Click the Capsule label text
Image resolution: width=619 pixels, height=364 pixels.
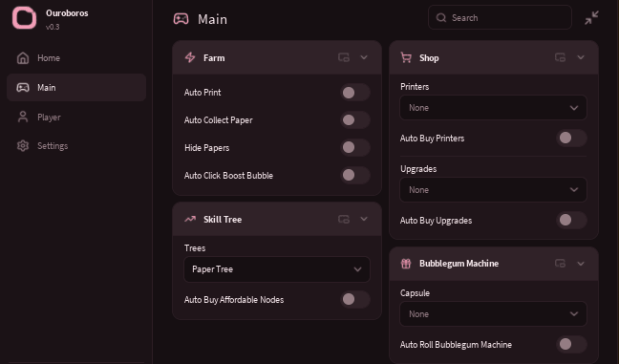(x=415, y=293)
